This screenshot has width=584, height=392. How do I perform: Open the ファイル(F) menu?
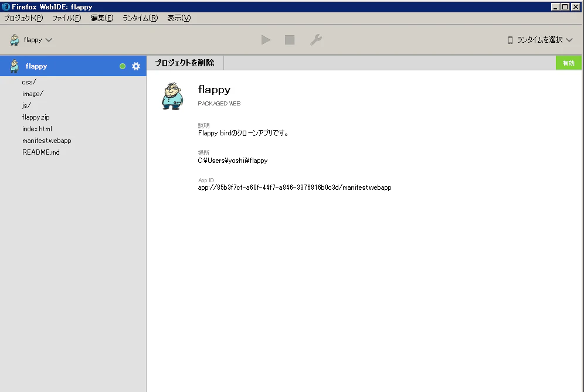[67, 18]
